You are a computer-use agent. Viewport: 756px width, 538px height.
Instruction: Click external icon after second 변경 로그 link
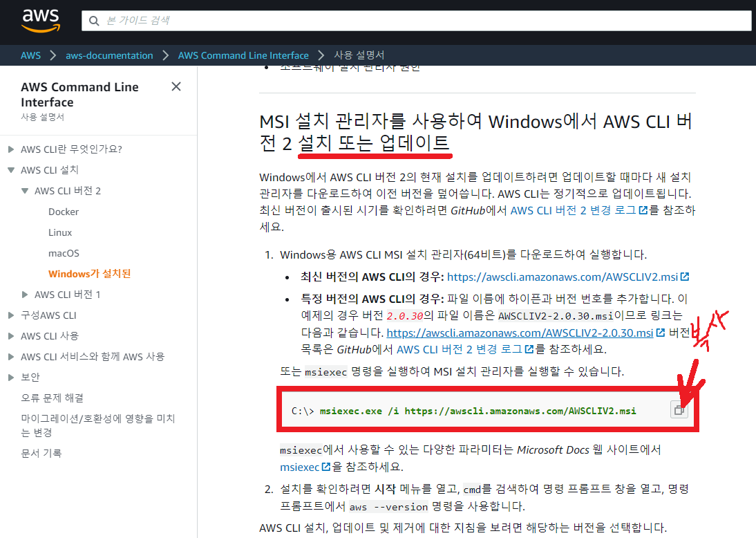pyautogui.click(x=529, y=349)
